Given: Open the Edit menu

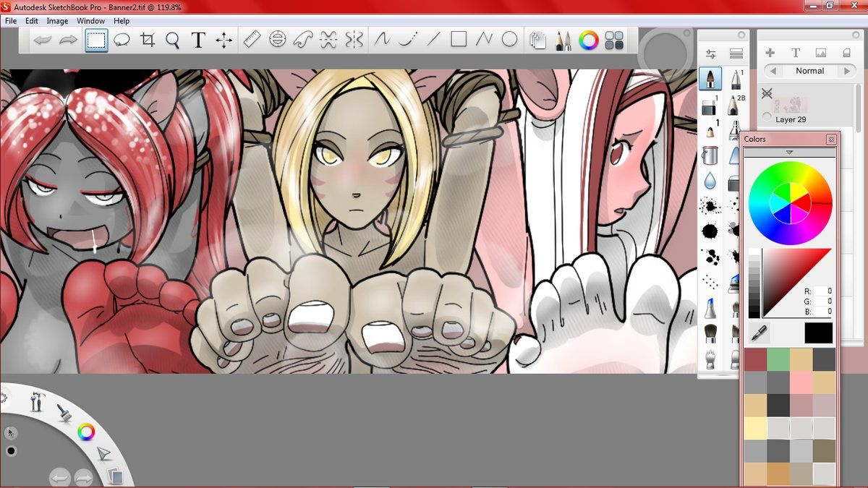Looking at the screenshot, I should click(32, 21).
